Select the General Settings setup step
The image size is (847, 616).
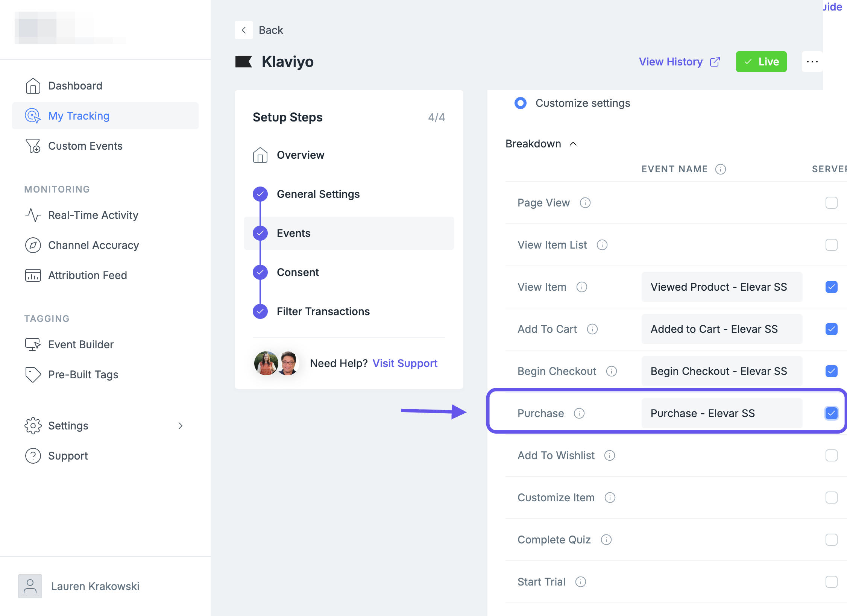click(349, 194)
